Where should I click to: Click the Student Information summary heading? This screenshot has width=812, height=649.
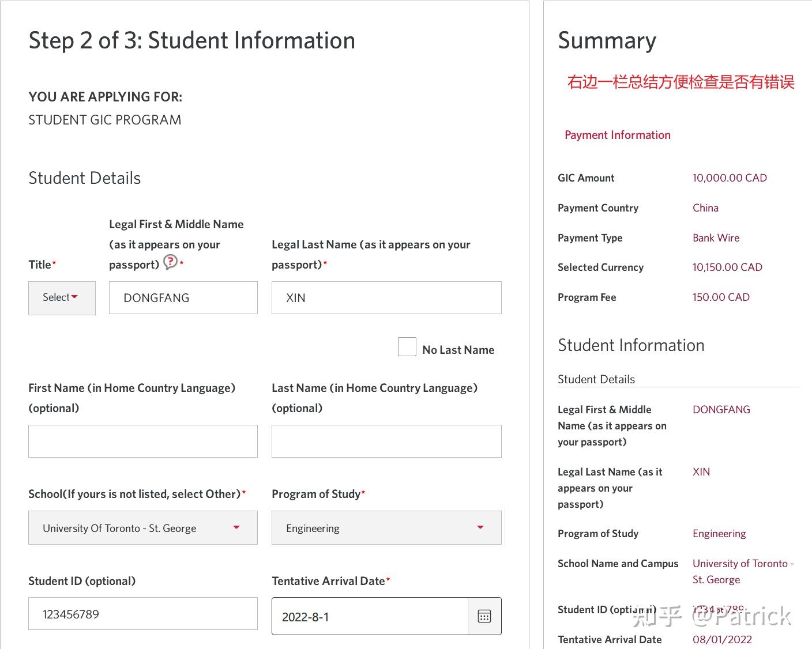coord(631,345)
